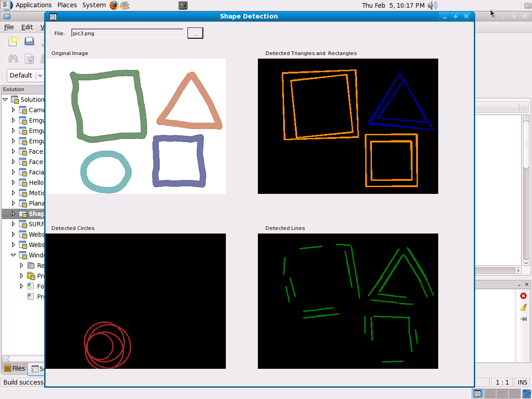Click the Detected Lines image
The width and height of the screenshot is (532, 399).
[x=348, y=301]
